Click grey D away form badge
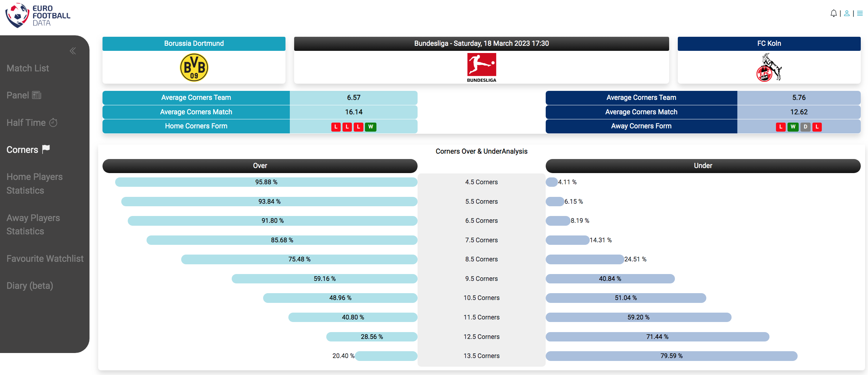 [x=806, y=127]
